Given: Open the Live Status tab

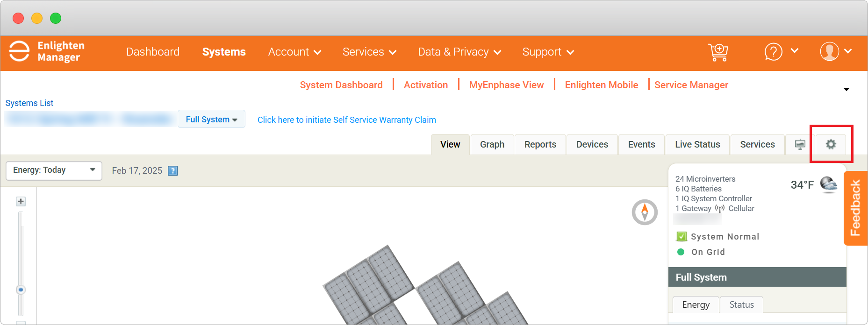Looking at the screenshot, I should click(697, 144).
